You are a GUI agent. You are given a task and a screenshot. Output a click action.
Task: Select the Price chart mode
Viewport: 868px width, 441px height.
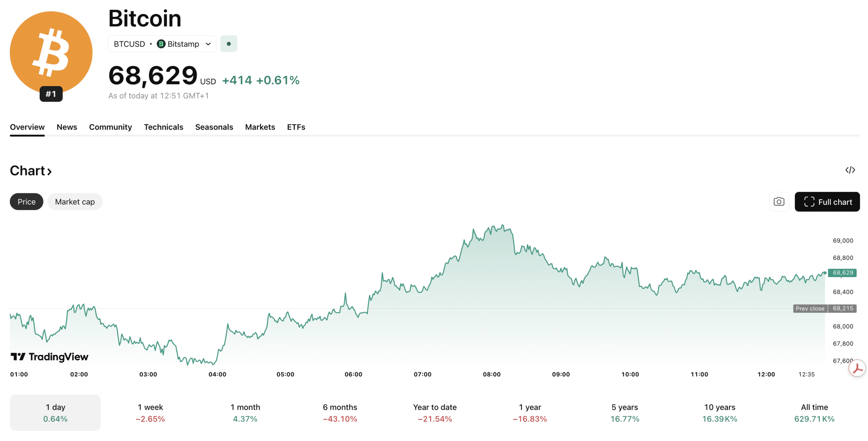coord(26,202)
